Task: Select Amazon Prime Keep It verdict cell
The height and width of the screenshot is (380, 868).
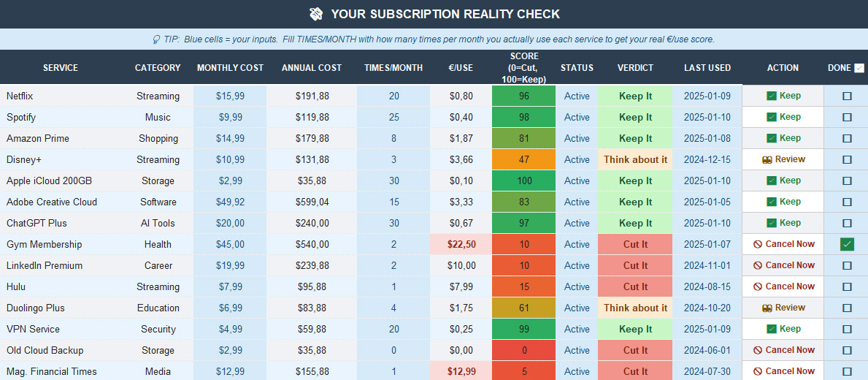Action: click(636, 139)
